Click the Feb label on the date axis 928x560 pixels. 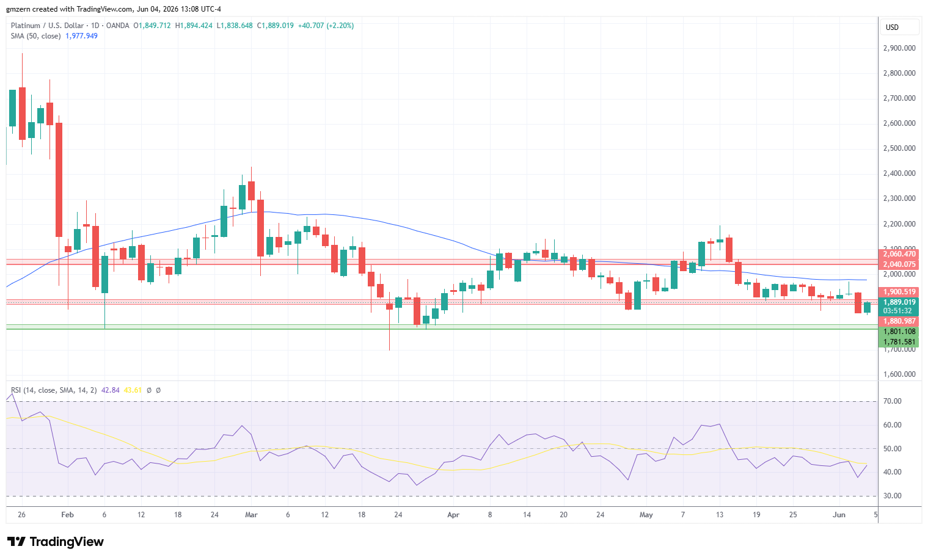[x=68, y=515]
